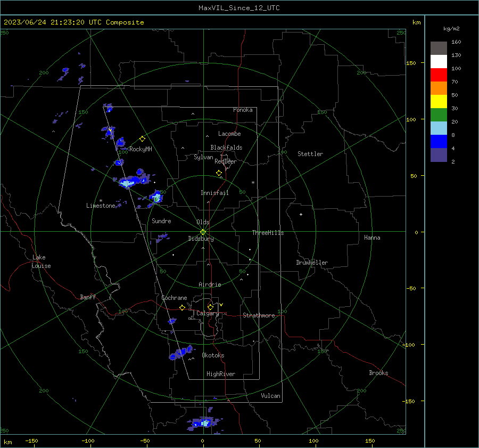Click the Okotoks city label
Image resolution: width=479 pixels, height=448 pixels.
coord(213,355)
